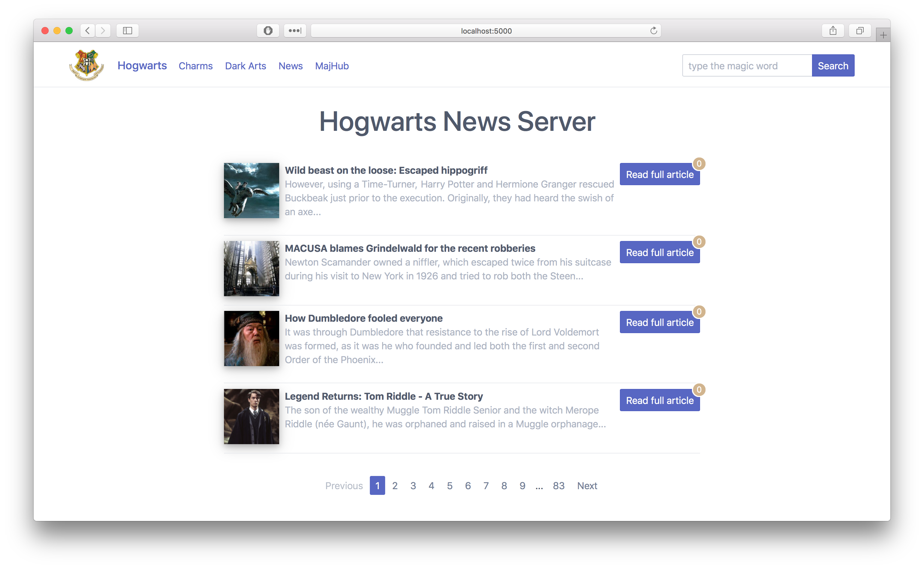Open the Share icon in toolbar
The image size is (924, 569).
pyautogui.click(x=833, y=31)
